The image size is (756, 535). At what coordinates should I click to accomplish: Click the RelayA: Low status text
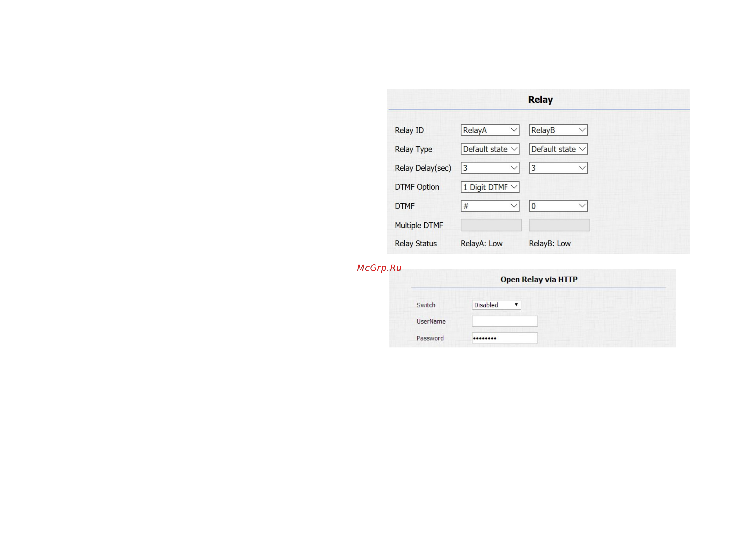pyautogui.click(x=481, y=244)
